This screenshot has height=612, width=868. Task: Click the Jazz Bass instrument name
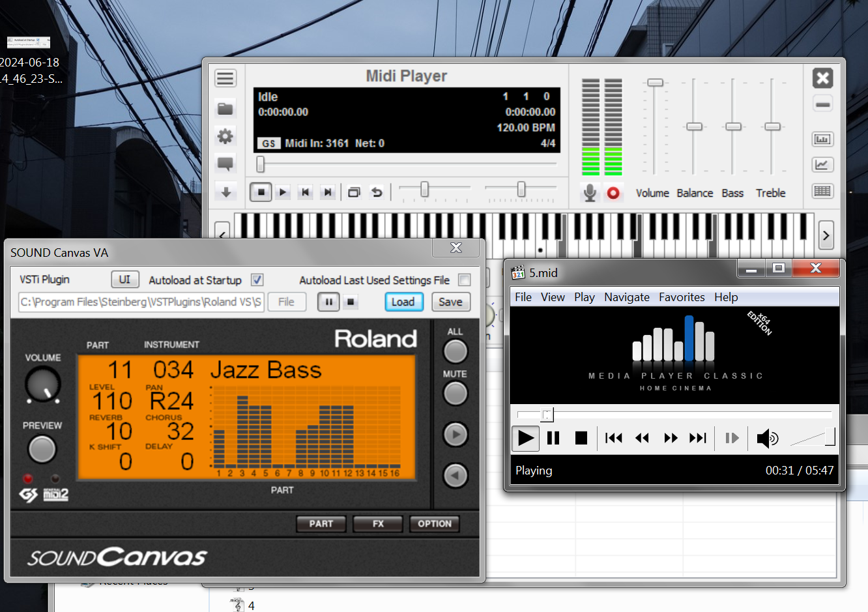(266, 370)
